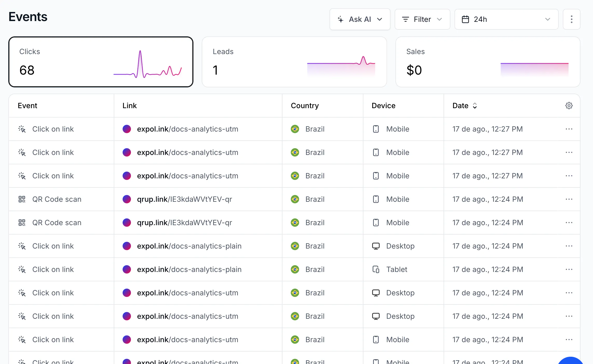Switch to the Sales tab card
The image size is (593, 364).
click(488, 62)
